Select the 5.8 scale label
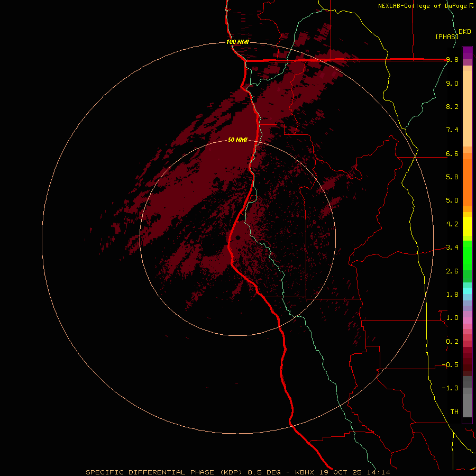The image size is (476, 476). (x=452, y=177)
